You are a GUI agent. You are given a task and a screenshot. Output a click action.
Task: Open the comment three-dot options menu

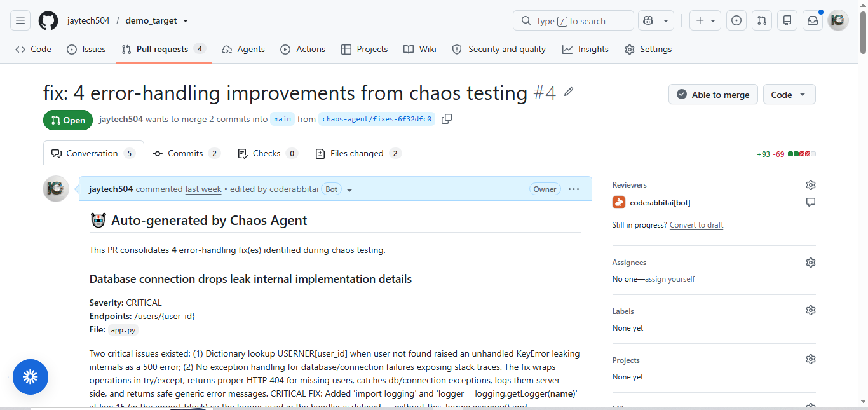(574, 189)
